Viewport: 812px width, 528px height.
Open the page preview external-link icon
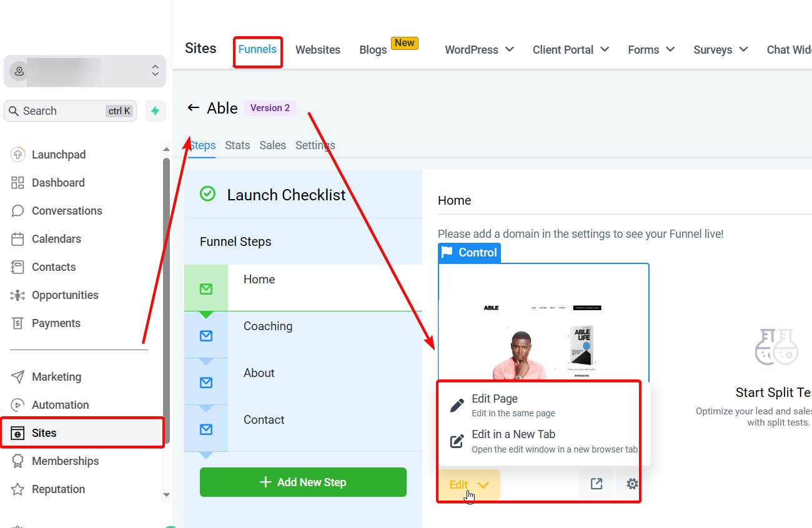click(x=596, y=484)
